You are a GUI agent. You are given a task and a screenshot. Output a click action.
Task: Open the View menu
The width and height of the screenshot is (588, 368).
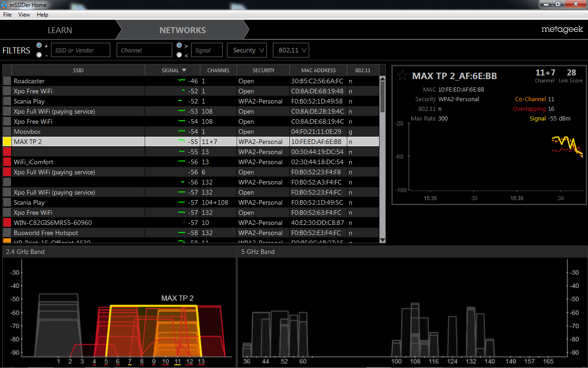pos(24,15)
